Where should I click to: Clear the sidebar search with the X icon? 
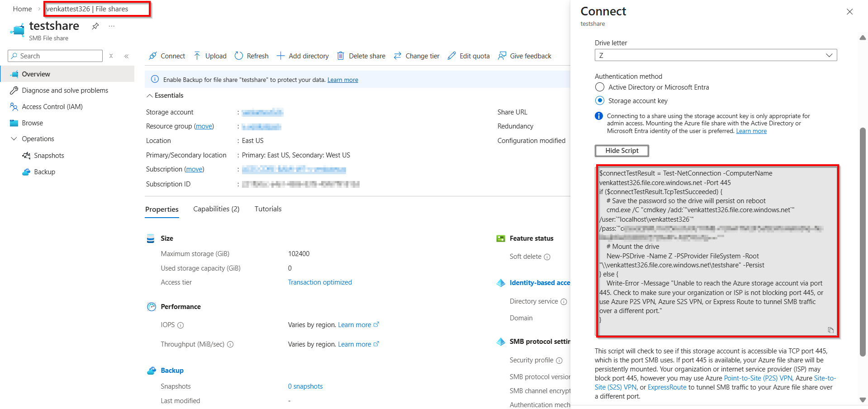(111, 56)
